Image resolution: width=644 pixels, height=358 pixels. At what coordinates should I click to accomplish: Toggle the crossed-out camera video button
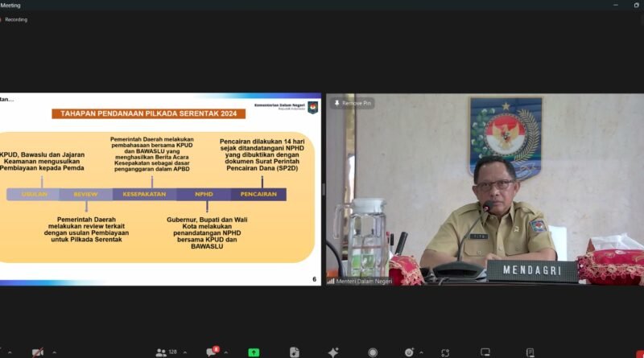coord(37,352)
